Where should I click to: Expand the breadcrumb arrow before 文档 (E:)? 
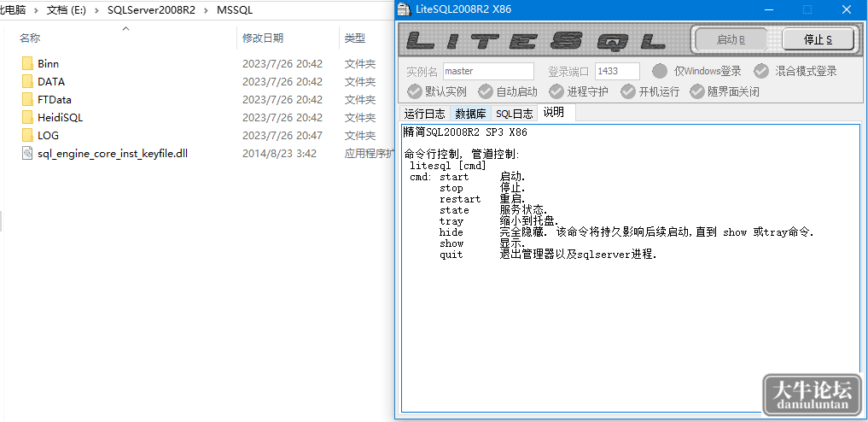pyautogui.click(x=37, y=10)
